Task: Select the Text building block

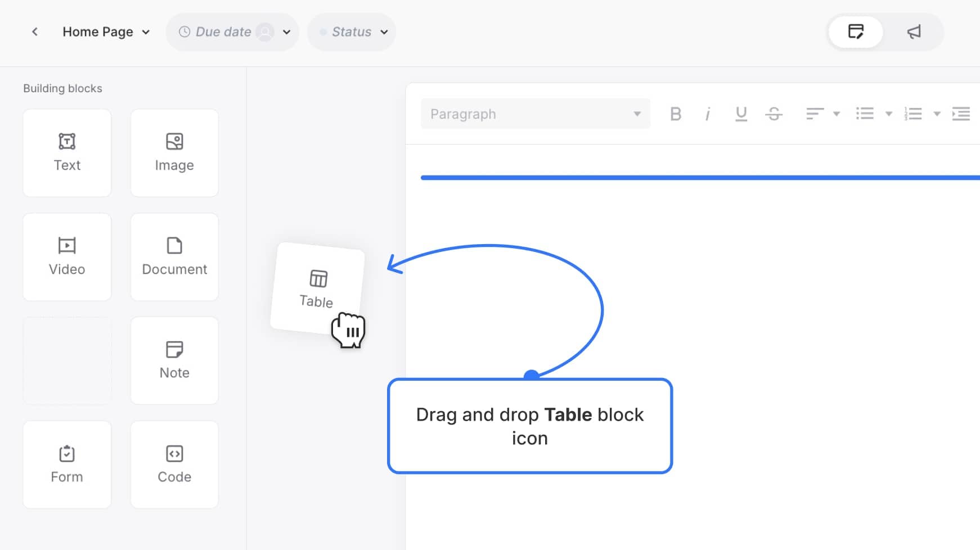Action: (67, 153)
